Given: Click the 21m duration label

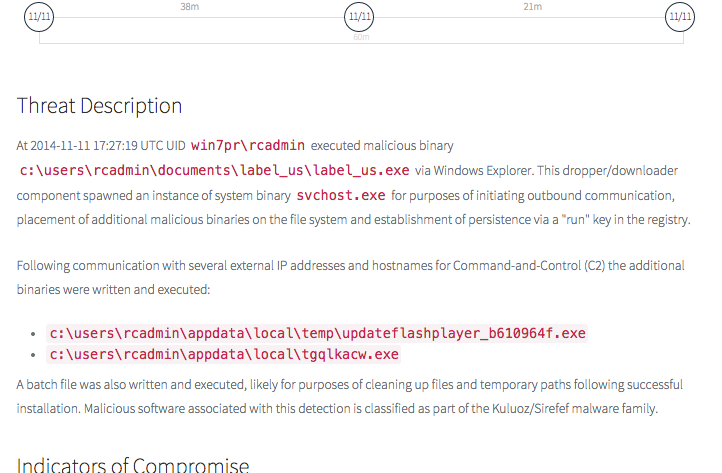Looking at the screenshot, I should (532, 6).
